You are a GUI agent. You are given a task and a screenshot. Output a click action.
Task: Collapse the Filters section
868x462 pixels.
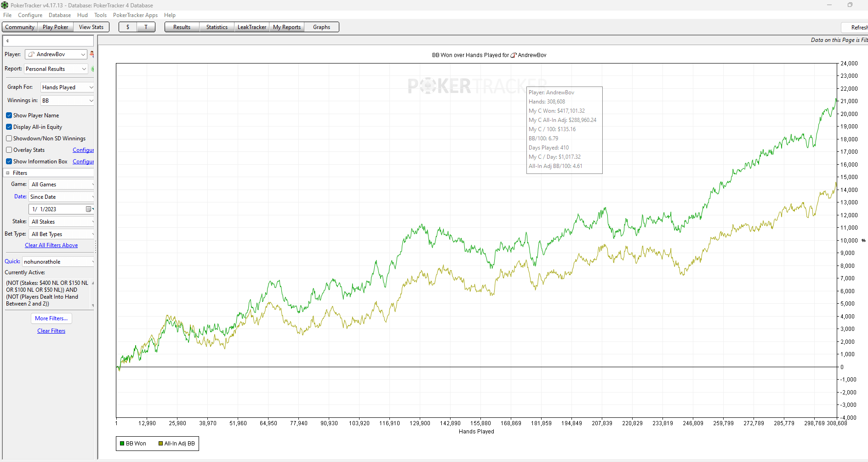(x=8, y=173)
